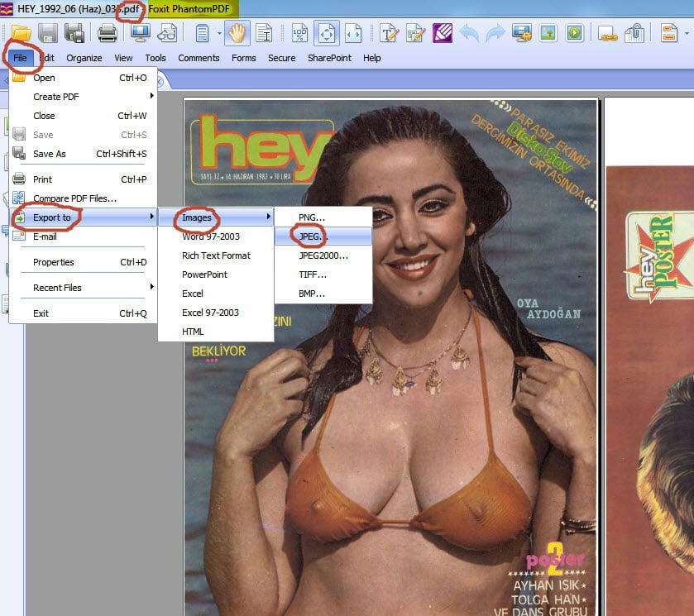
Task: Click the paperclip attachment icon
Action: point(634,33)
